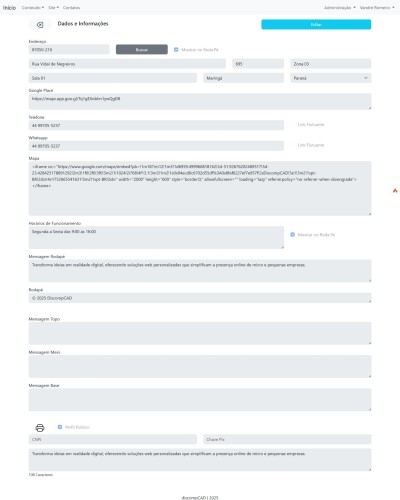
Task: Go to Início in the navbar
Action: 9,7
